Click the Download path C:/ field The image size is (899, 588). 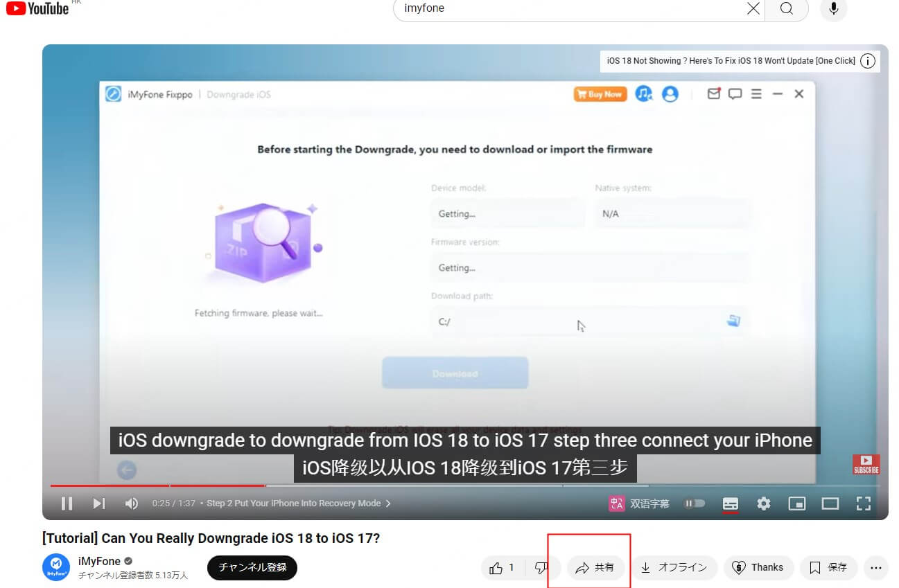(x=589, y=321)
